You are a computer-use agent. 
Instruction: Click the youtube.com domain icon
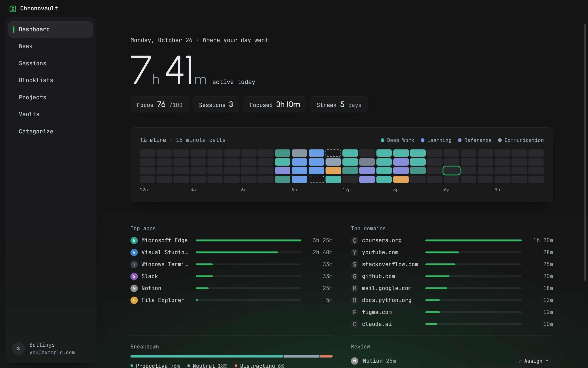click(x=354, y=252)
